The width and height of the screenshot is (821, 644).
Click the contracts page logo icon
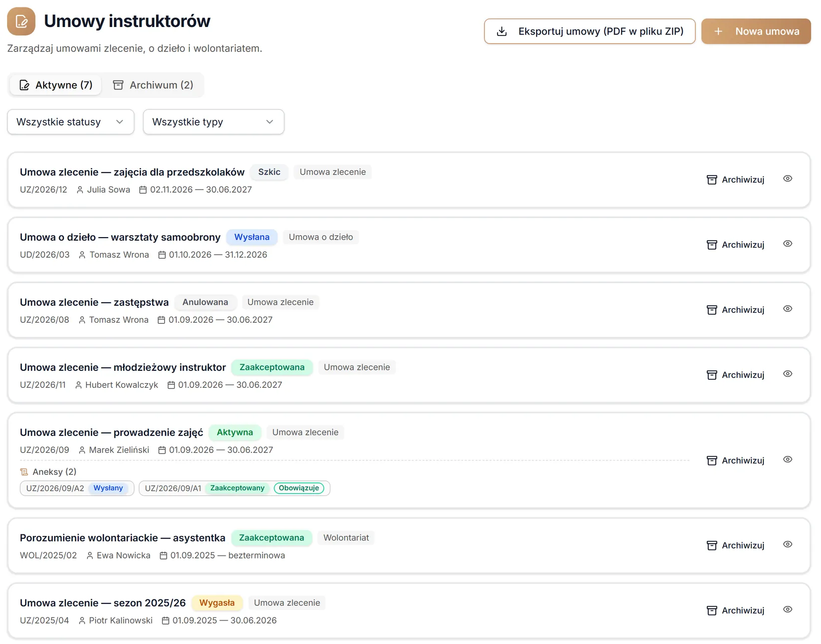[21, 21]
